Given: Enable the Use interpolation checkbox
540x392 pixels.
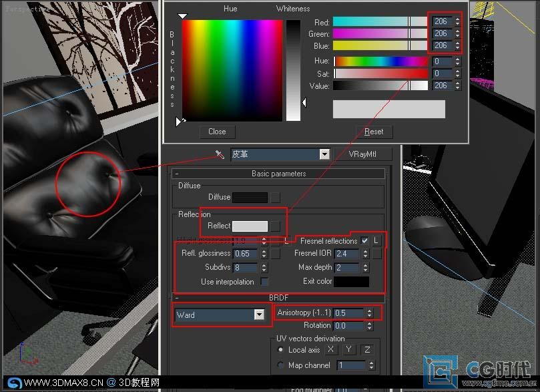Looking at the screenshot, I should coord(264,282).
